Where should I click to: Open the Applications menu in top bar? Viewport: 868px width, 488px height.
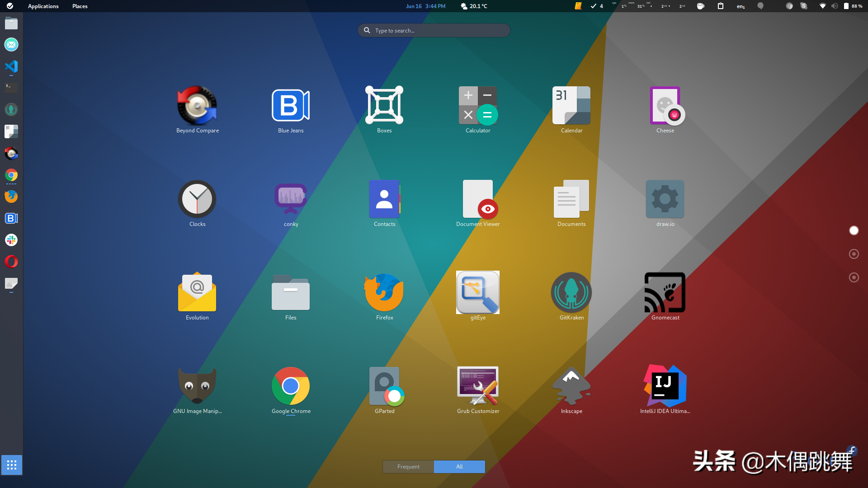pyautogui.click(x=43, y=6)
